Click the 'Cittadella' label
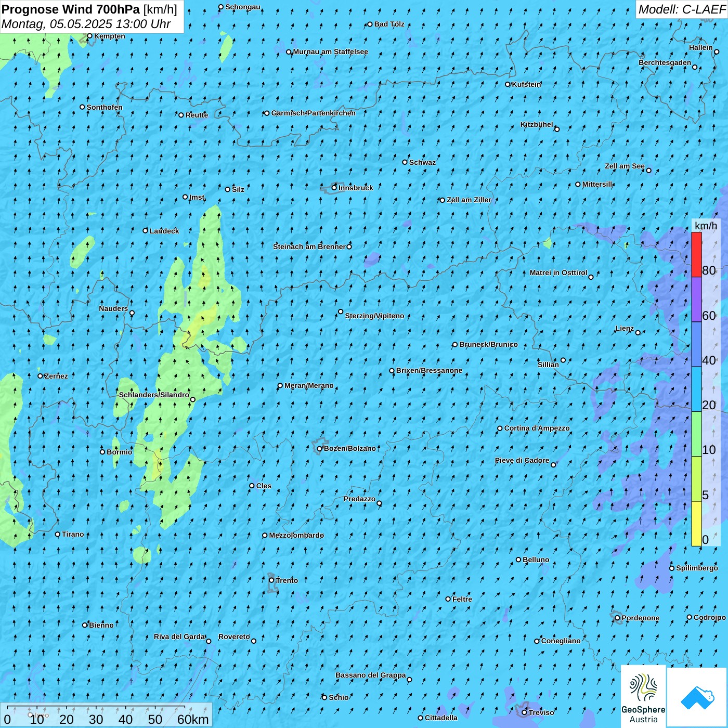 (x=441, y=718)
